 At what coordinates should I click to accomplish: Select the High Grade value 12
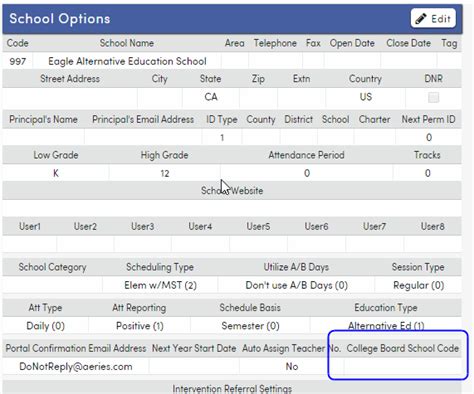click(165, 173)
